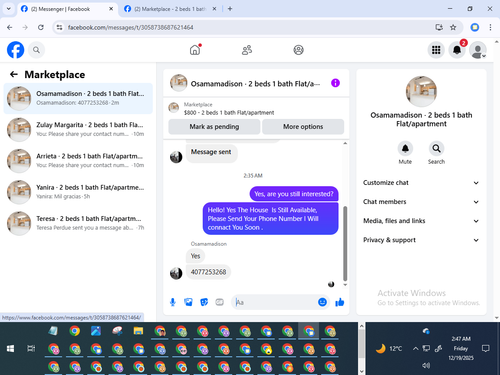Expand the Privacy & support section
Image resolution: width=500 pixels, height=375 pixels.
pyautogui.click(x=421, y=240)
